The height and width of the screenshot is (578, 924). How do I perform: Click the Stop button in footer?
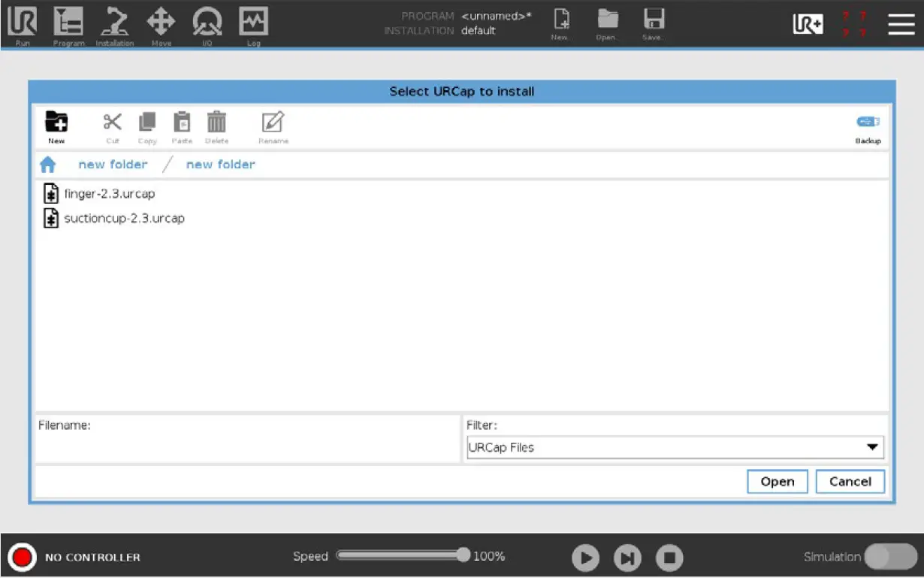coord(669,558)
